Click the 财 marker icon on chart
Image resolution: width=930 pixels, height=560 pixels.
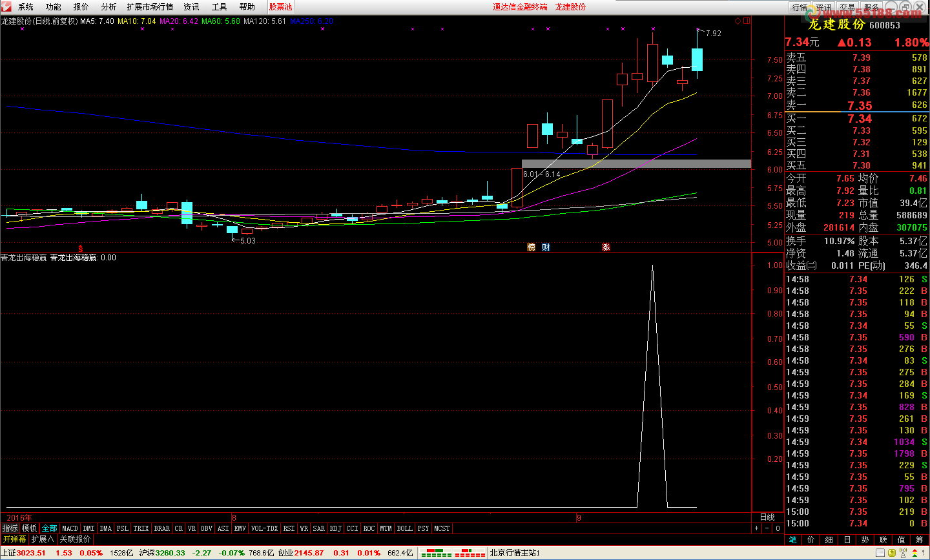546,247
